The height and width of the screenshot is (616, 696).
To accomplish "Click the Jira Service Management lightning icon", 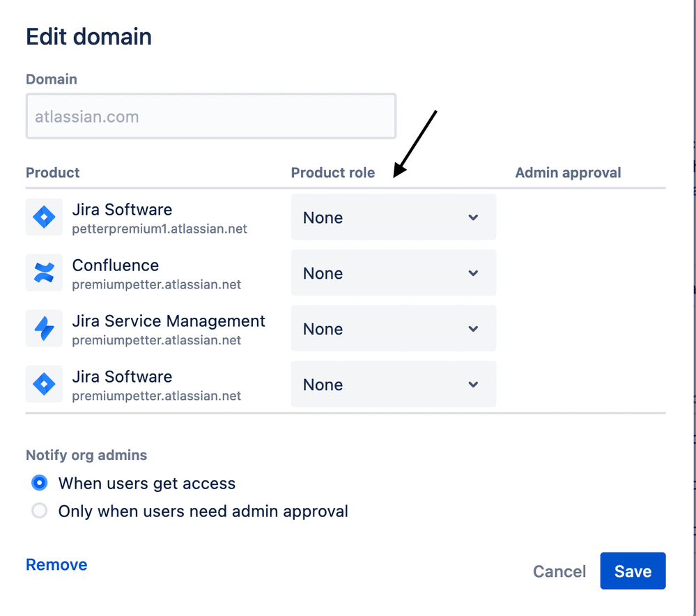I will pos(44,328).
